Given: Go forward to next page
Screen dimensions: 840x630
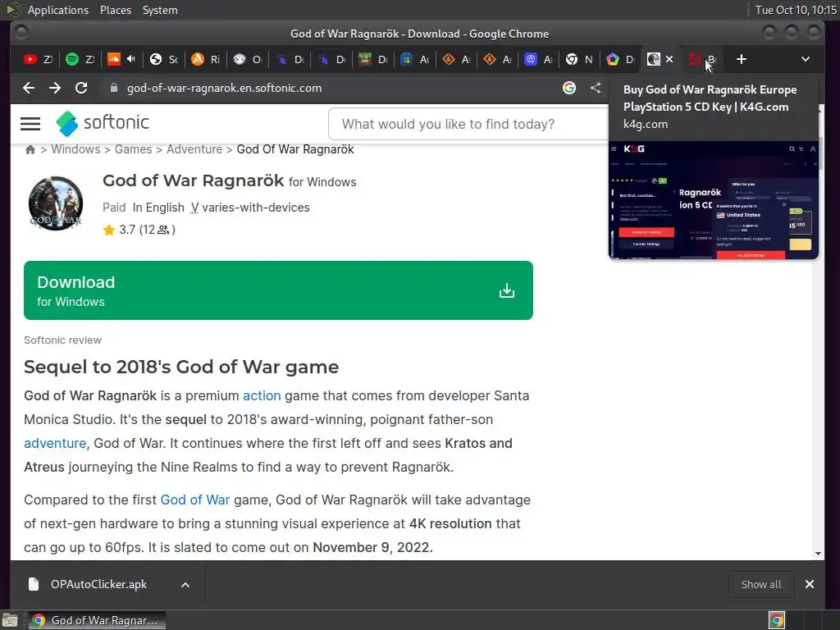Looking at the screenshot, I should (x=55, y=88).
